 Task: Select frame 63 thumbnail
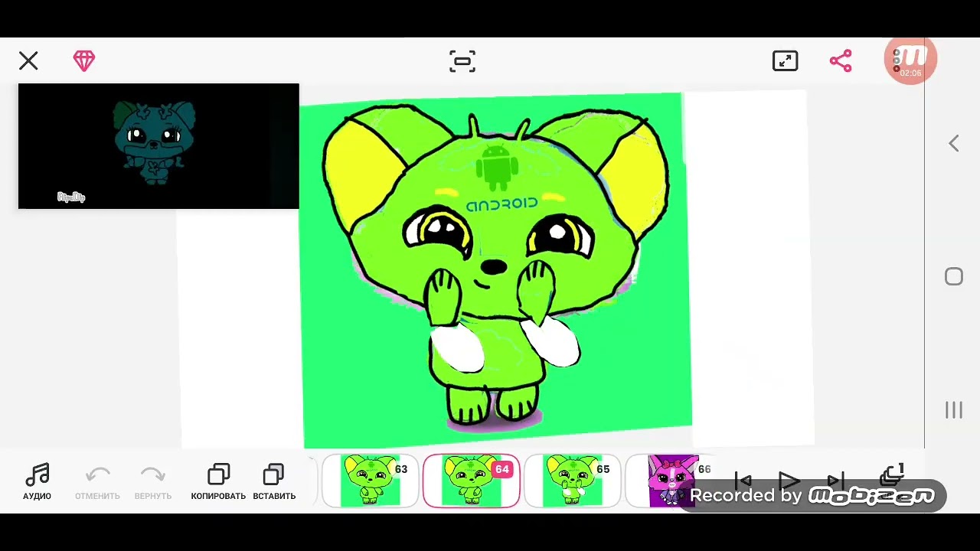pos(370,481)
